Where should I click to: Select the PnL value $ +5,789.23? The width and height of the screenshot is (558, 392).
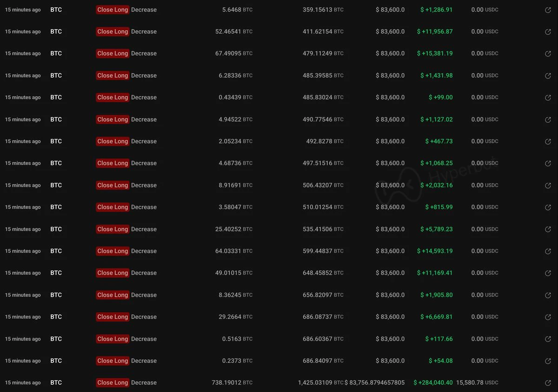pyautogui.click(x=437, y=229)
